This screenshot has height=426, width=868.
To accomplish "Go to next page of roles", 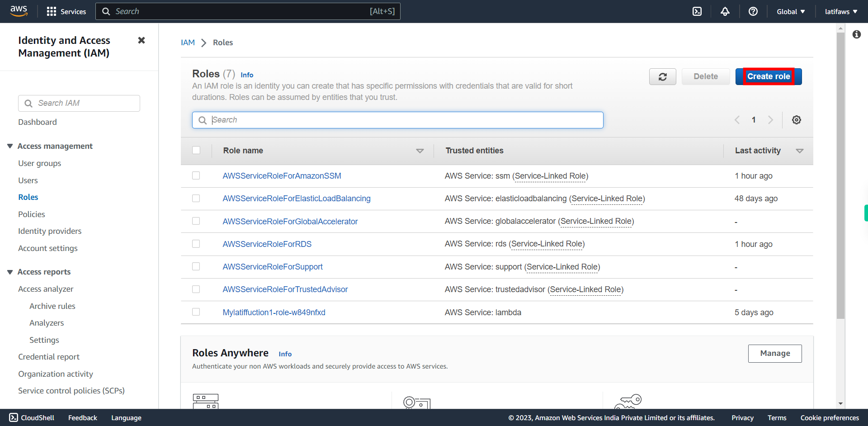I will tap(770, 120).
